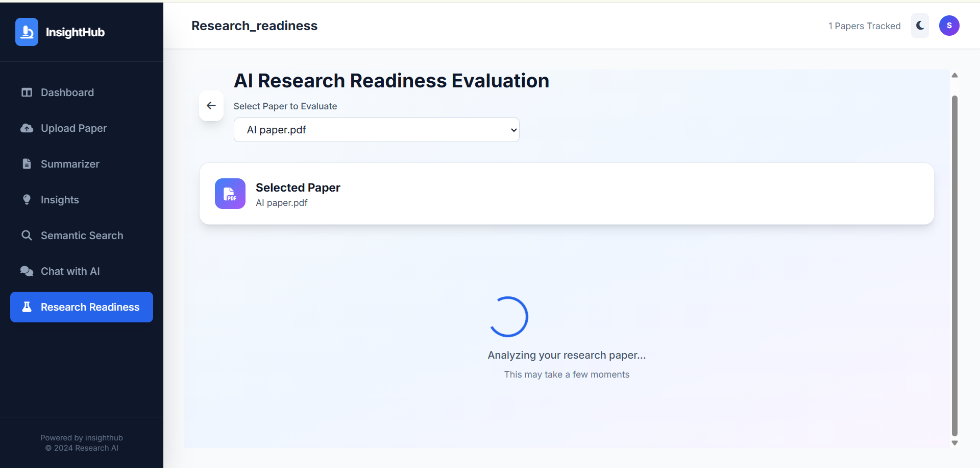Click the Summarizer document icon
This screenshot has width=980, height=468.
(x=27, y=164)
